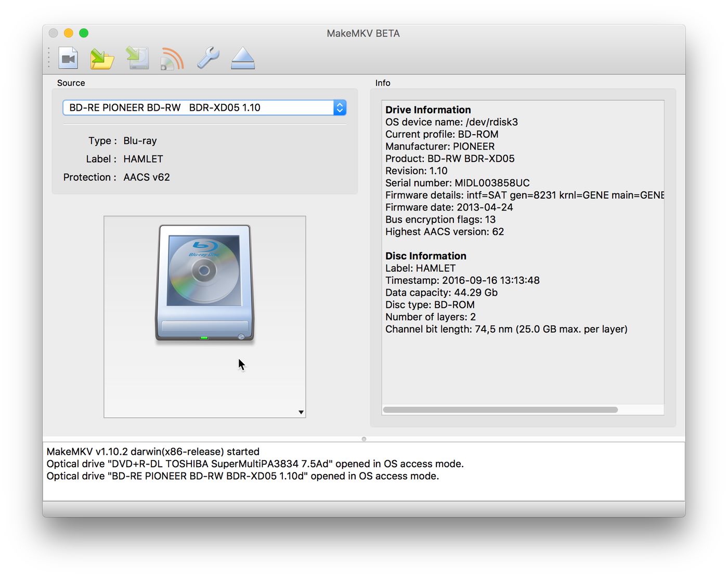728x578 pixels.
Task: Click the 'AACS v62' protection value
Action: [147, 177]
